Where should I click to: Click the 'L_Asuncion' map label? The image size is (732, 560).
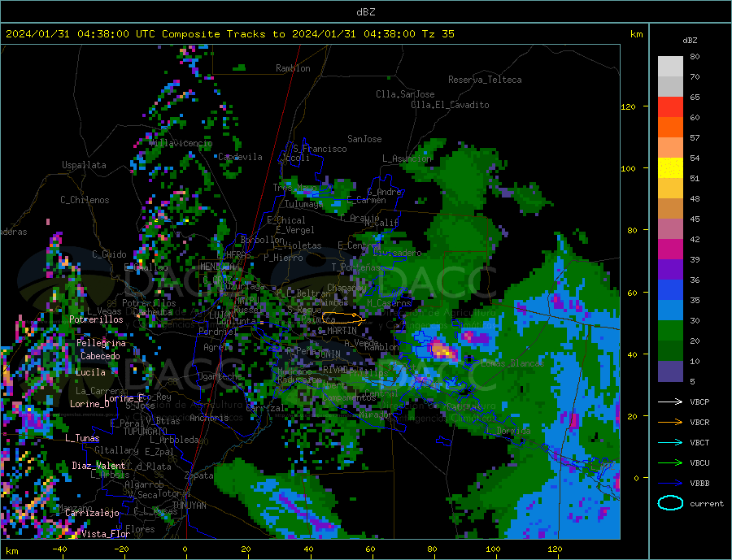[407, 158]
